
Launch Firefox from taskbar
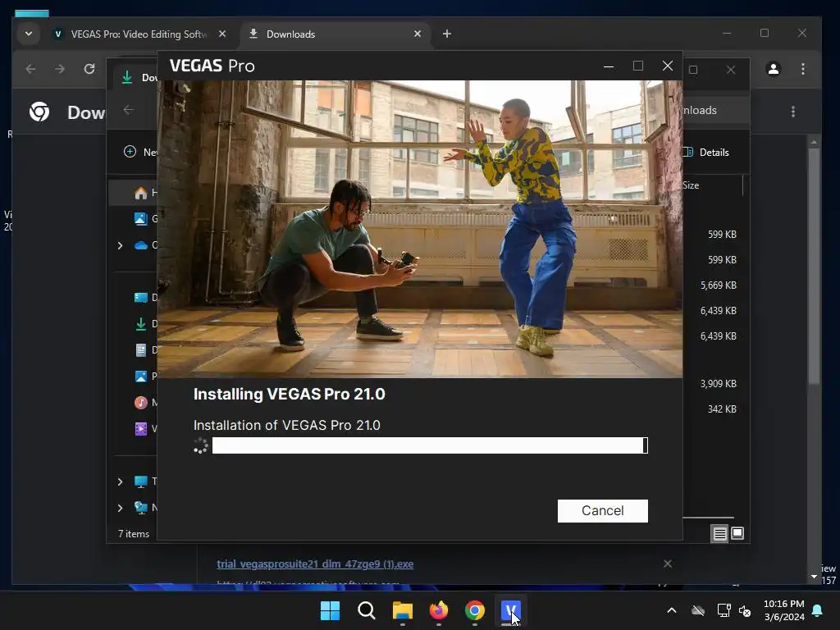pos(439,610)
